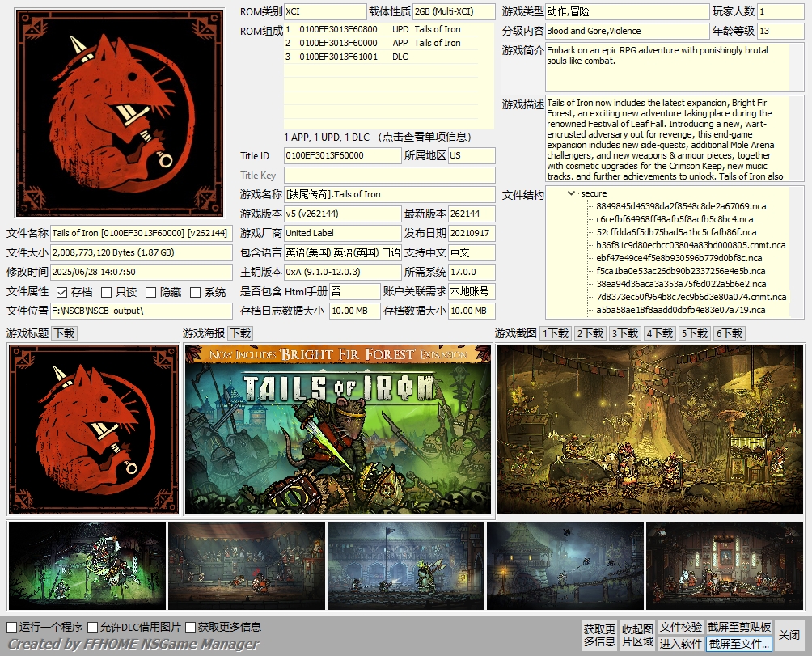The image size is (812, 656).
Task: Click 截屏至文件... button
Action: [x=739, y=644]
